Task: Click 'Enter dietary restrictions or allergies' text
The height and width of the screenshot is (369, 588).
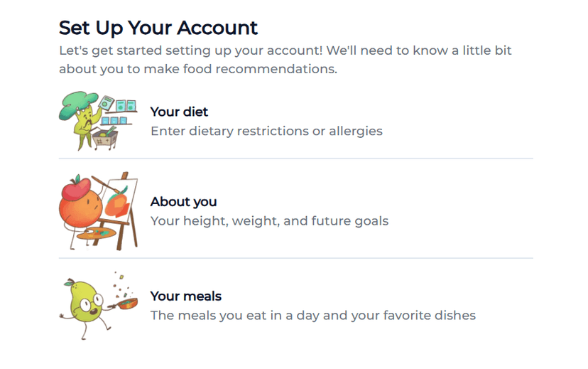Action: [266, 131]
